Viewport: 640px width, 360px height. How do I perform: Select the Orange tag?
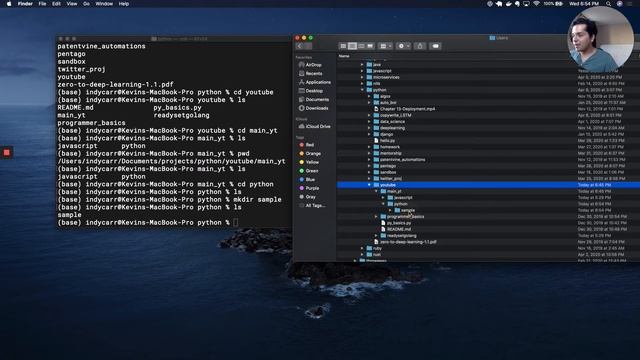click(310, 153)
